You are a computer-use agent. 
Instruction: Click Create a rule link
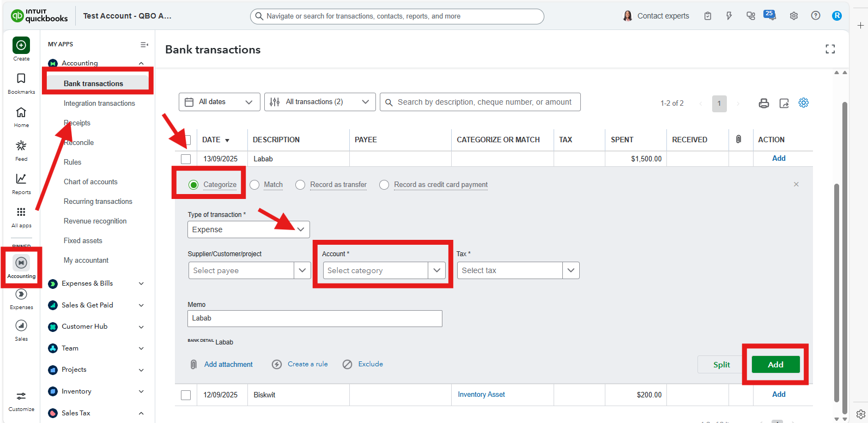coord(308,364)
